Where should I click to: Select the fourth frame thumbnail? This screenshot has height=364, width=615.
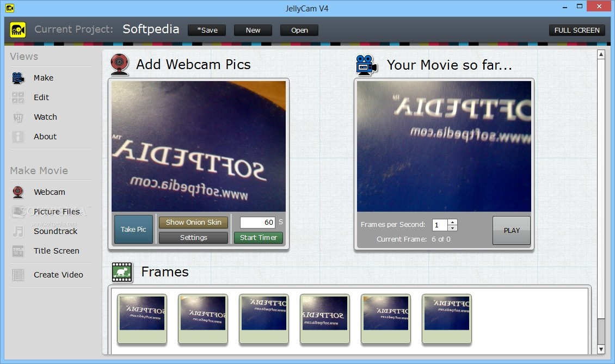325,319
